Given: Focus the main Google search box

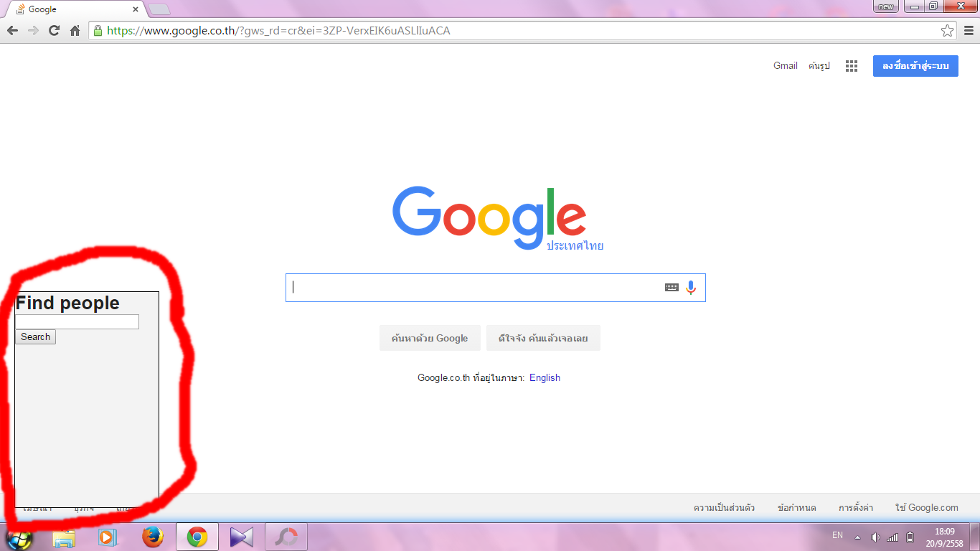Looking at the screenshot, I should tap(495, 288).
